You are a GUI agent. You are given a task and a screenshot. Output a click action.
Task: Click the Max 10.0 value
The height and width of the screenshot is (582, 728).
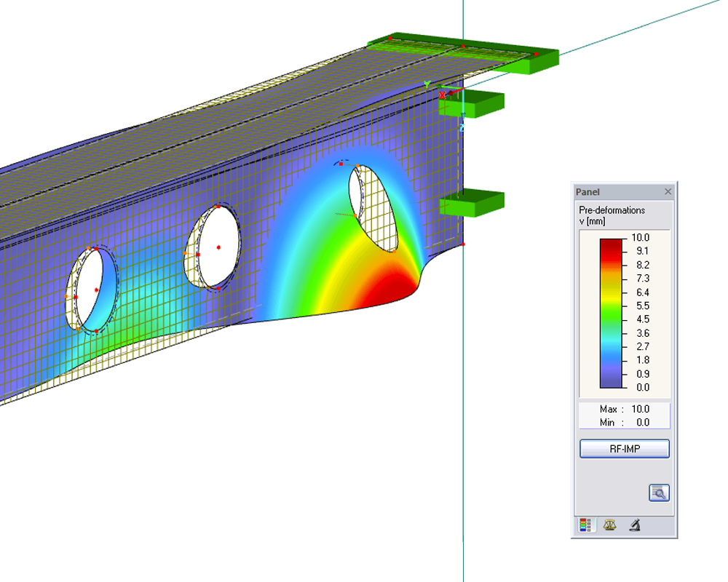click(640, 410)
